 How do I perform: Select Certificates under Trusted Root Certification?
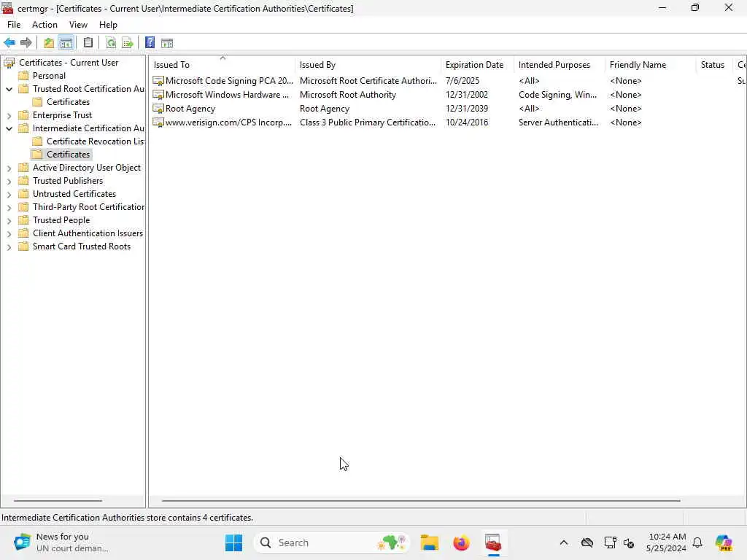[68, 102]
